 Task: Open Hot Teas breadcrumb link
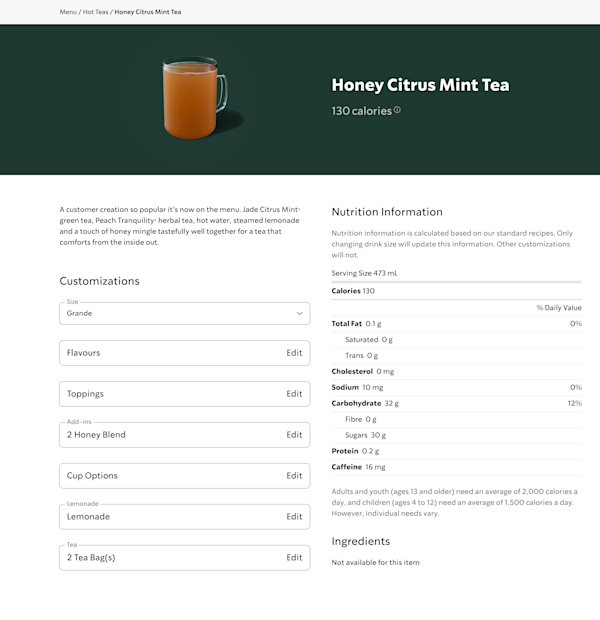95,12
